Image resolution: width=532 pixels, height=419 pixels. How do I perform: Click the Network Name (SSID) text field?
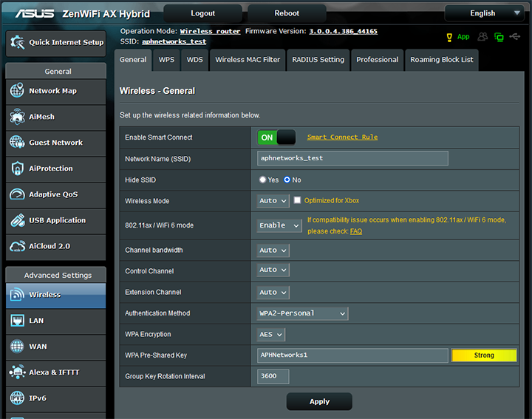pyautogui.click(x=352, y=158)
